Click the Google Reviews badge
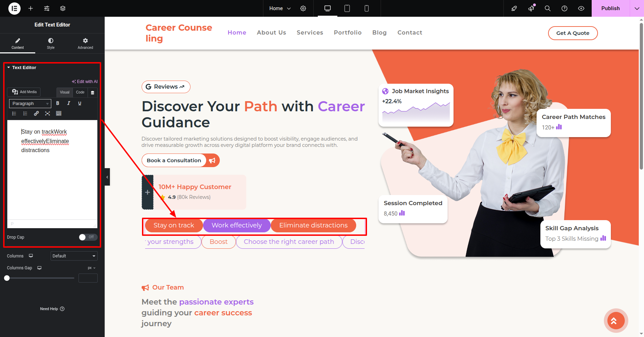 coord(166,87)
